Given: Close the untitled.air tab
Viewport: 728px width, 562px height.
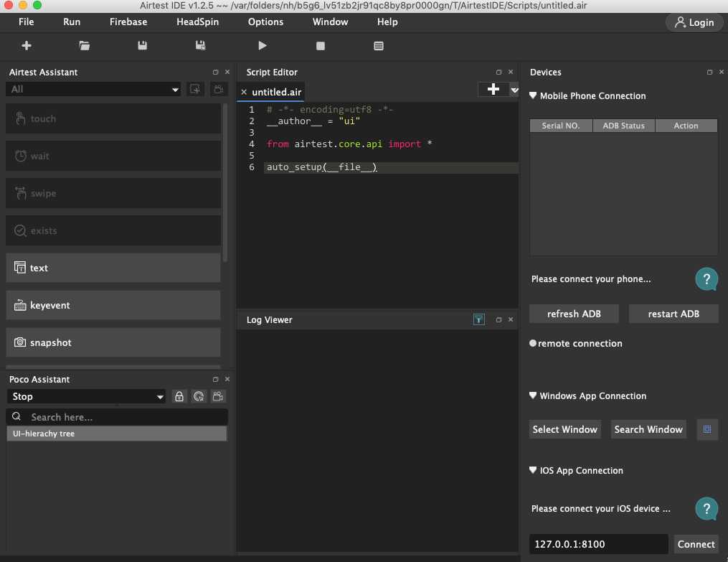Looking at the screenshot, I should click(x=244, y=92).
